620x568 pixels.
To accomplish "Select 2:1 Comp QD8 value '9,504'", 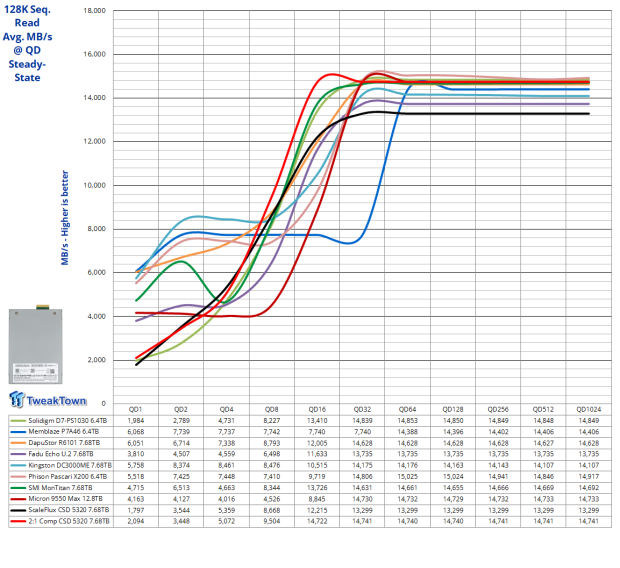I will tap(272, 521).
